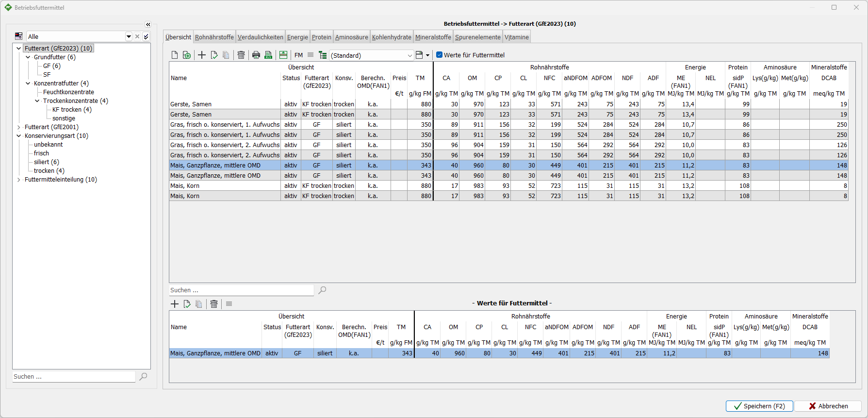
Task: Click the magnifier next to the tree search
Action: pos(143,377)
